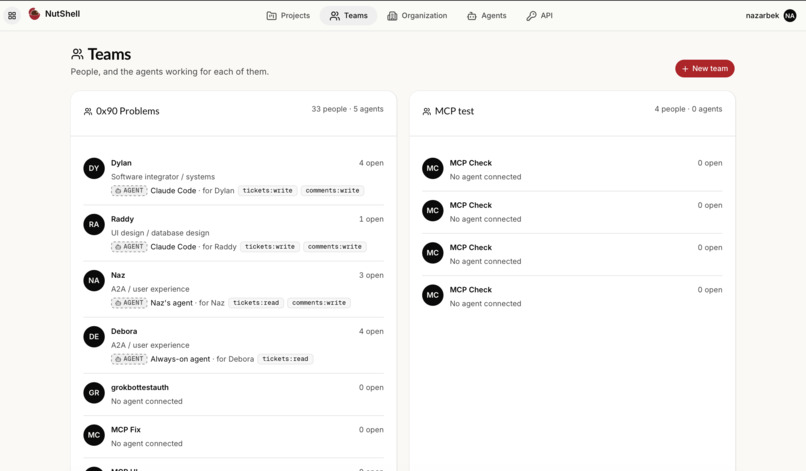The width and height of the screenshot is (806, 471).
Task: Click Naz's comments:write permission tag
Action: pyautogui.click(x=319, y=302)
